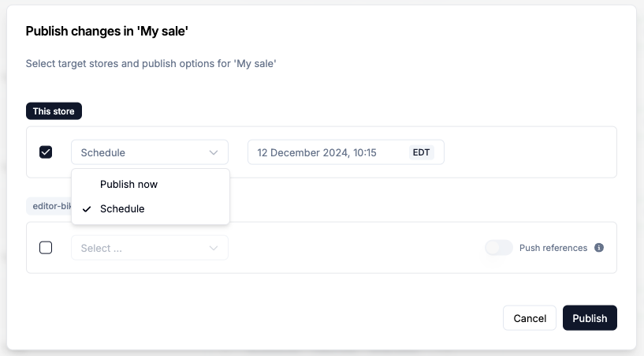
Task: Click the EDT timezone badge
Action: (x=422, y=152)
